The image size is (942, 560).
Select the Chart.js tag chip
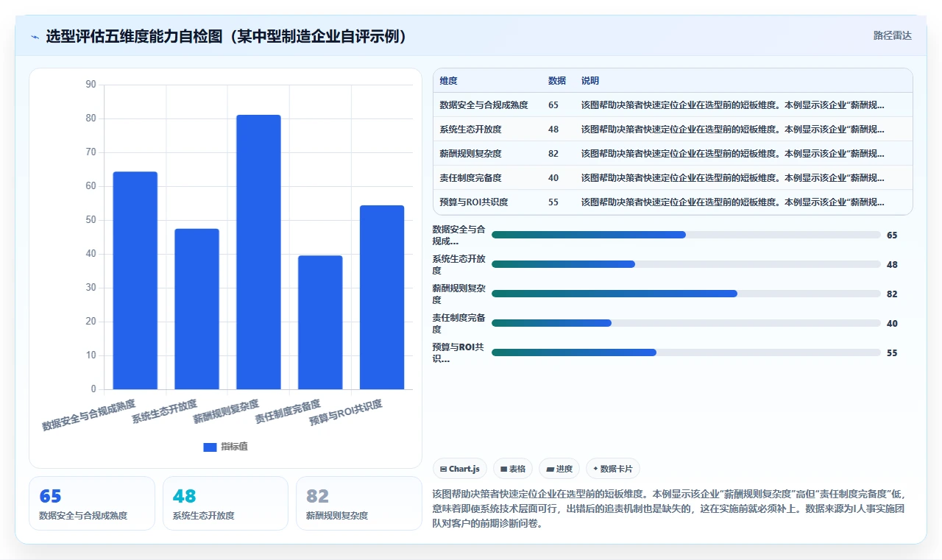(x=460, y=469)
